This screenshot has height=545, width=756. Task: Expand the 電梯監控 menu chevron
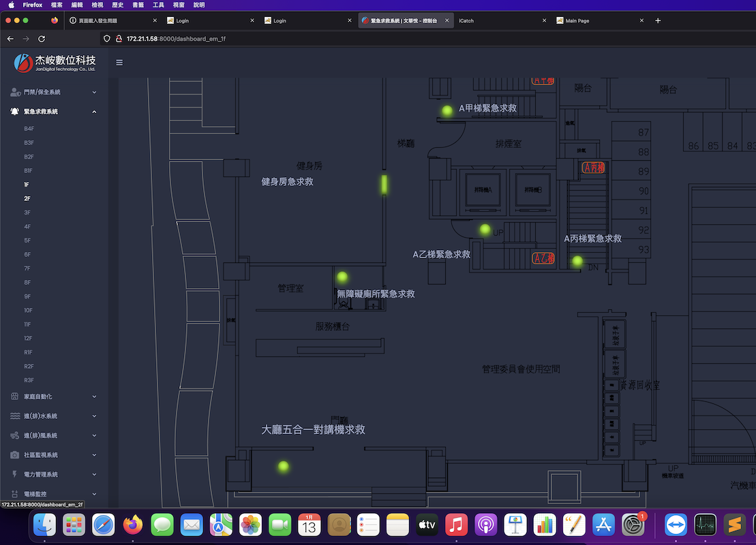[x=95, y=494]
